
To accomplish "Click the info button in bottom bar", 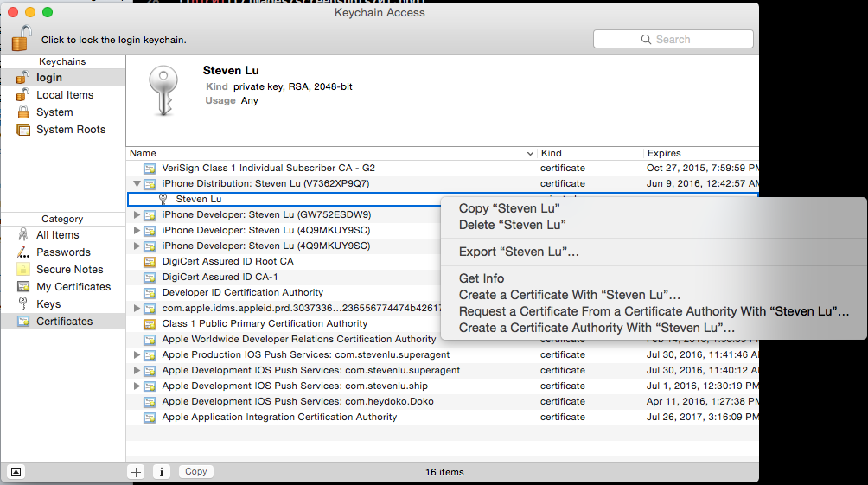I will (x=161, y=472).
